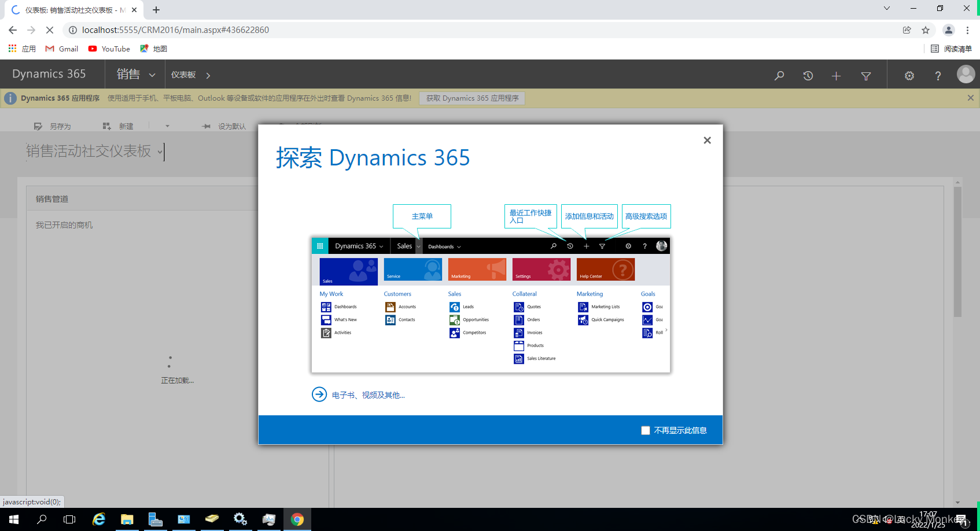Open advanced find filter icon
980x531 pixels.
pyautogui.click(x=866, y=76)
